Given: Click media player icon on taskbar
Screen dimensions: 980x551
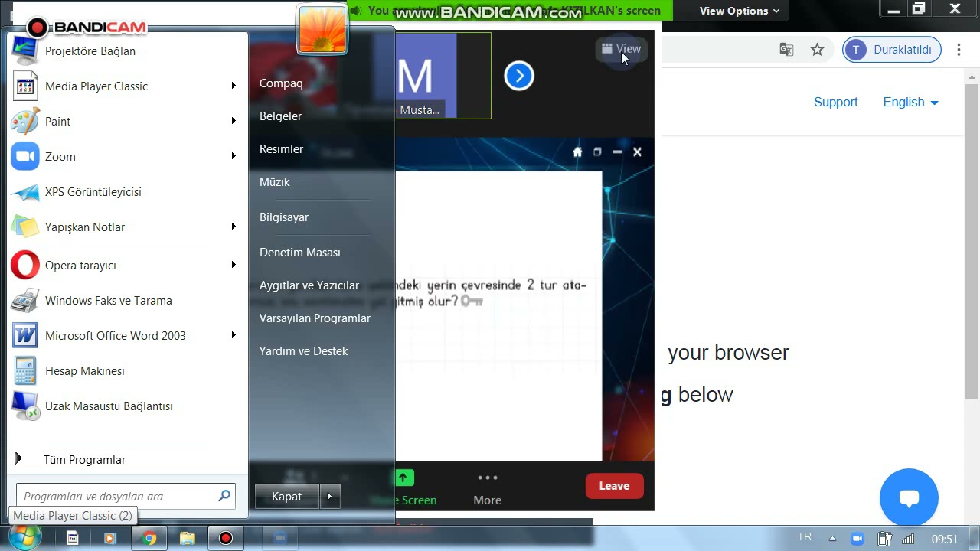Looking at the screenshot, I should tap(109, 539).
